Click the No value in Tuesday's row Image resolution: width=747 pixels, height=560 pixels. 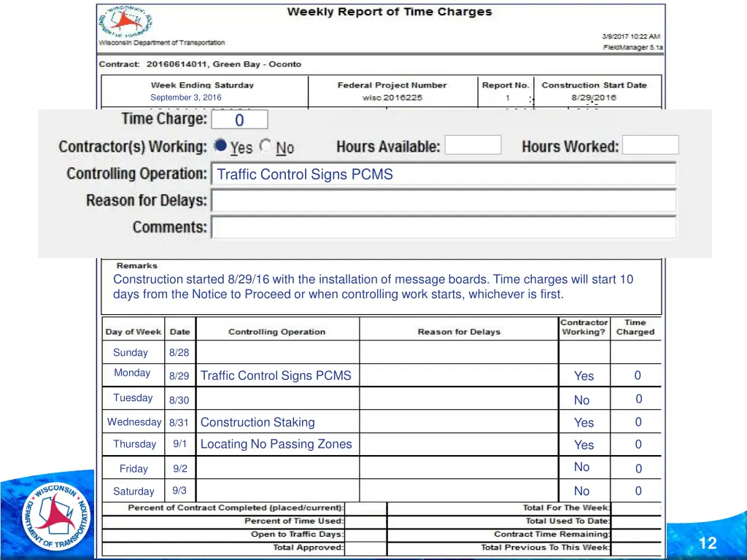coord(581,400)
